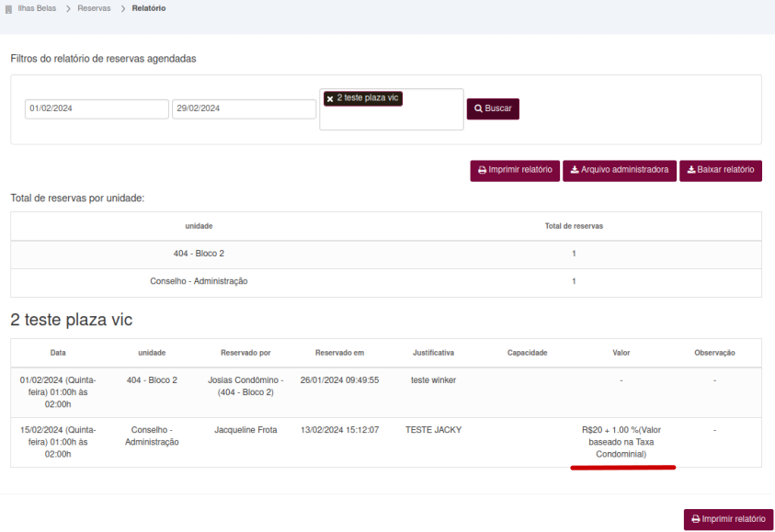Click the 'unidade' header in totals table

coord(199,226)
